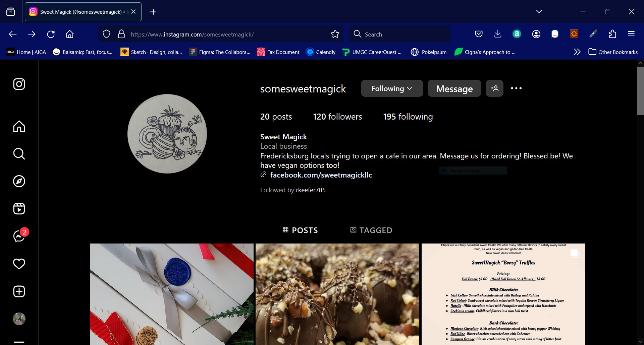
Task: Open the PokeIpsum bookmark
Action: point(429,52)
